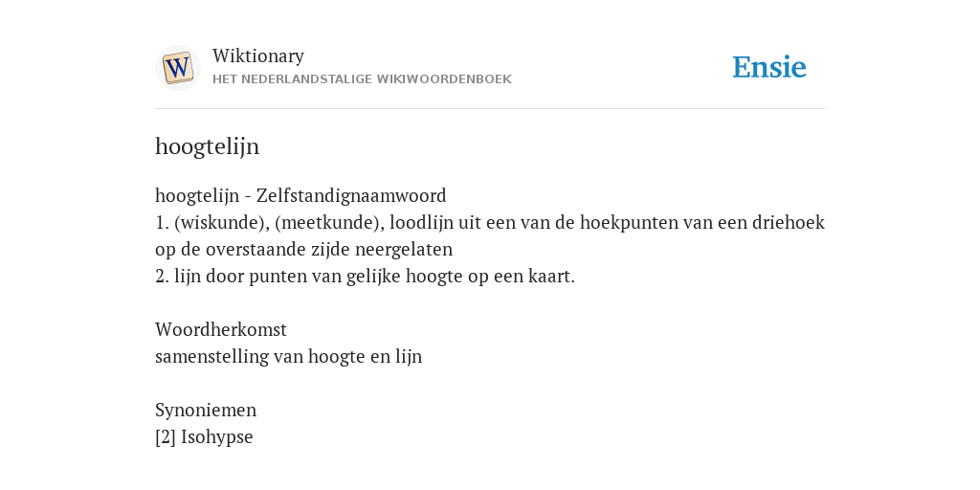Click 'op de overstaande zijde neergelaten' text
This screenshot has width=980, height=490.
(x=303, y=250)
